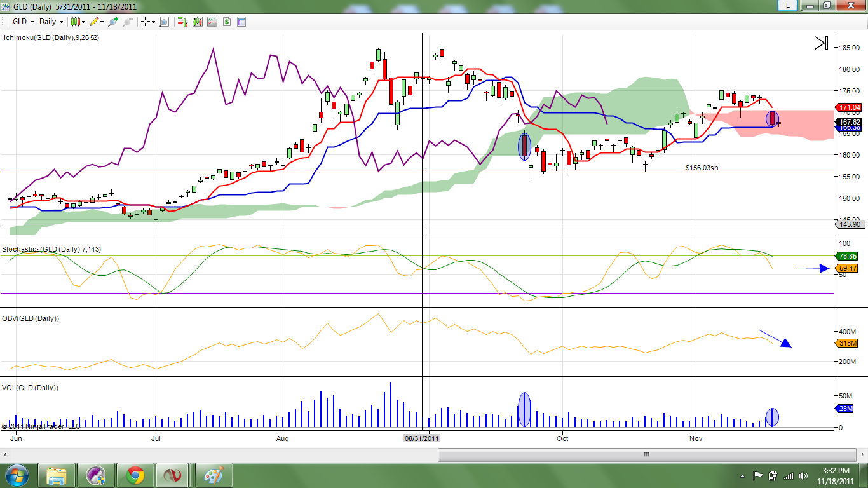This screenshot has height=488, width=868.
Task: Click the 143.90 price marker
Action: pos(849,224)
